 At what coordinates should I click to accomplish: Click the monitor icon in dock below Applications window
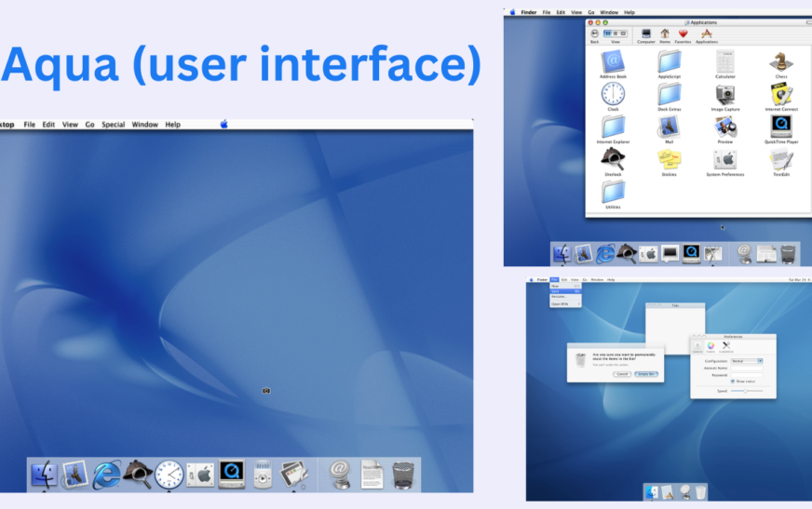point(670,253)
